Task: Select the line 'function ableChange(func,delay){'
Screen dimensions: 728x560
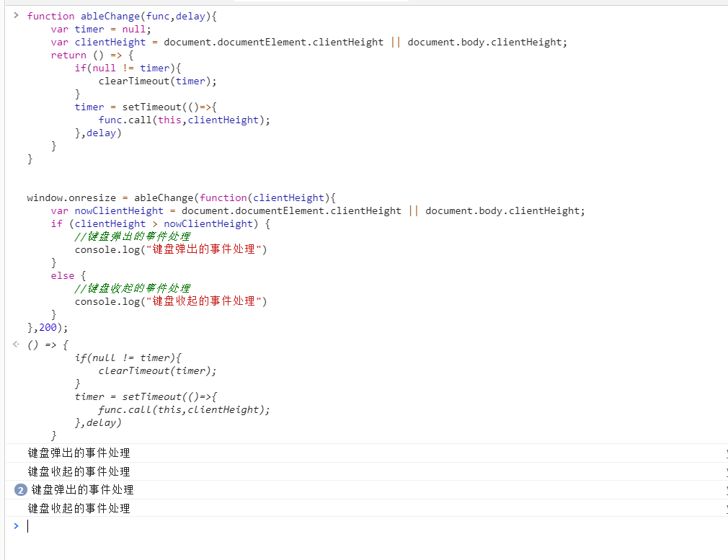Action: 122,17
